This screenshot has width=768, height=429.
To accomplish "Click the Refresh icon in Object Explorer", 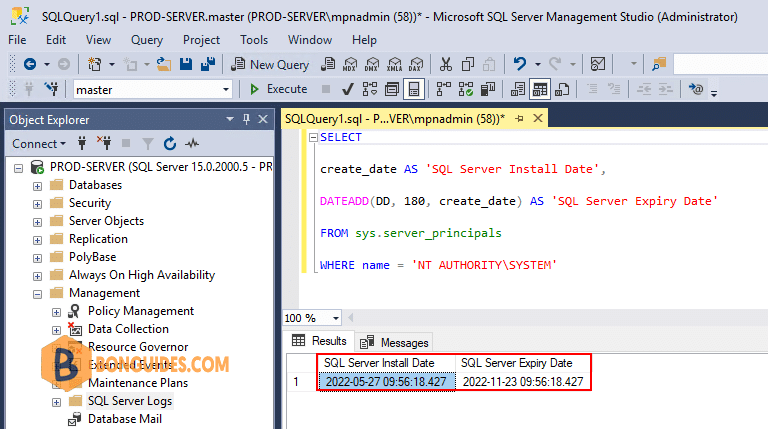I will [x=169, y=143].
